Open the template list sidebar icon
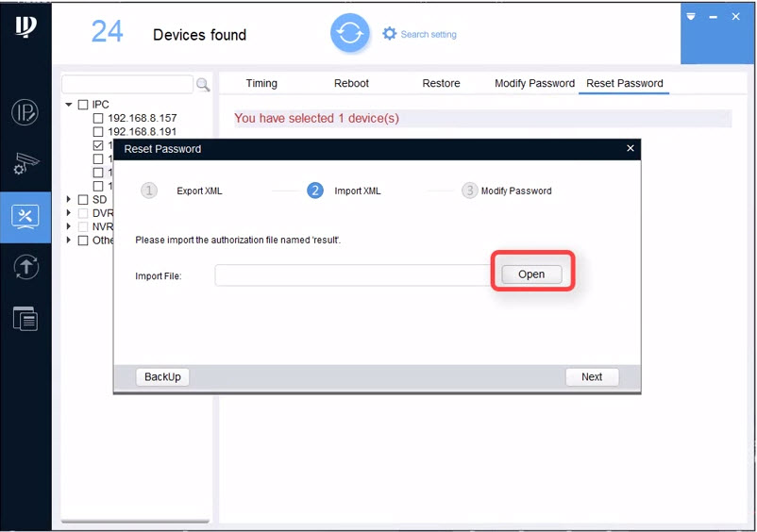Viewport: 757px width, 532px height. pyautogui.click(x=25, y=319)
